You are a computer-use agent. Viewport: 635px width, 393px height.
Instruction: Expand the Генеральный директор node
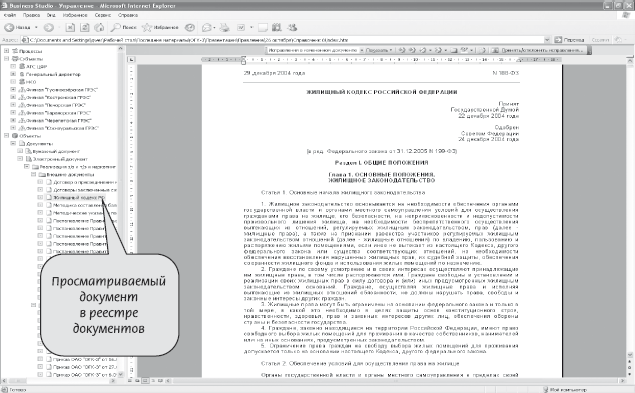point(13,74)
